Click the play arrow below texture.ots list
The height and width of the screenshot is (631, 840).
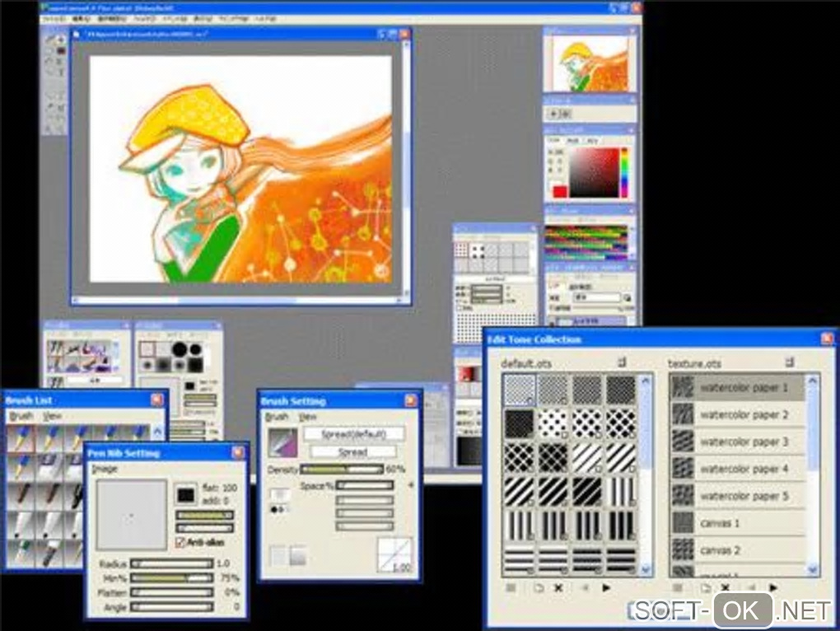coord(772,587)
